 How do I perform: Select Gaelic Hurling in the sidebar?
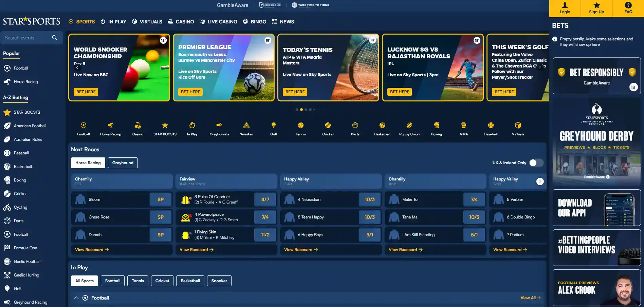[26, 275]
